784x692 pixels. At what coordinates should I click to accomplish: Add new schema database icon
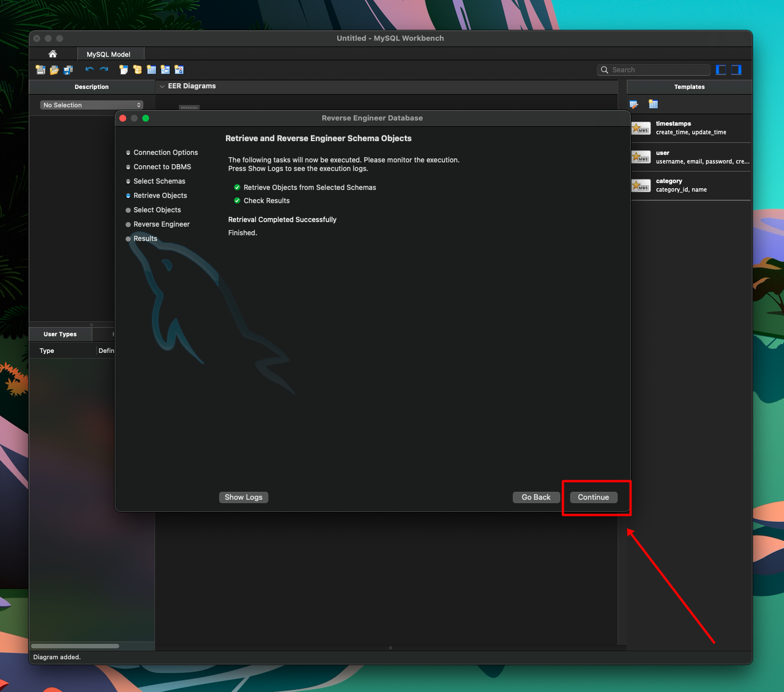pyautogui.click(x=138, y=70)
